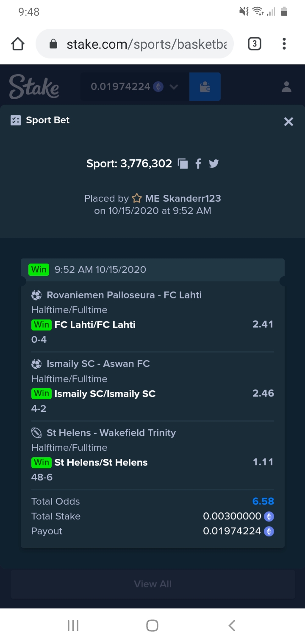The width and height of the screenshot is (305, 644).
Task: Open Ismaily SC - Aswan FC match
Action: coord(98,364)
